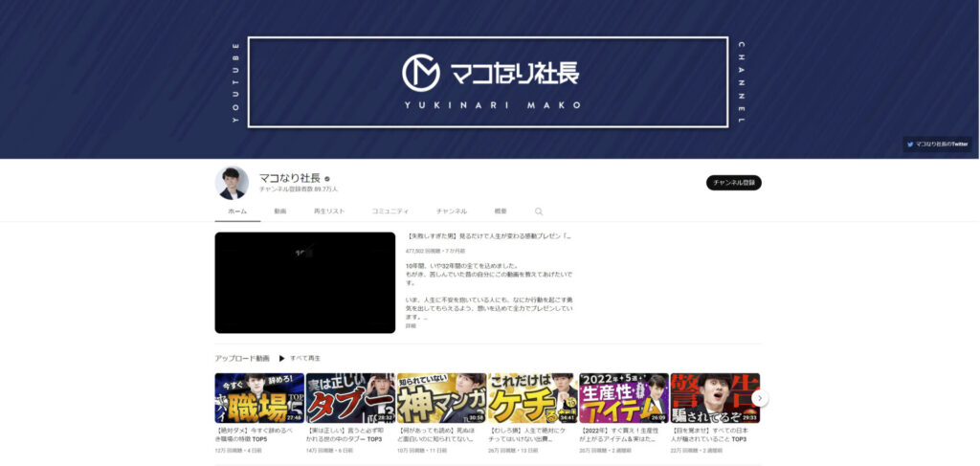This screenshot has width=980, height=466.
Task: Open the channel search magnifier icon
Action: pyautogui.click(x=538, y=211)
